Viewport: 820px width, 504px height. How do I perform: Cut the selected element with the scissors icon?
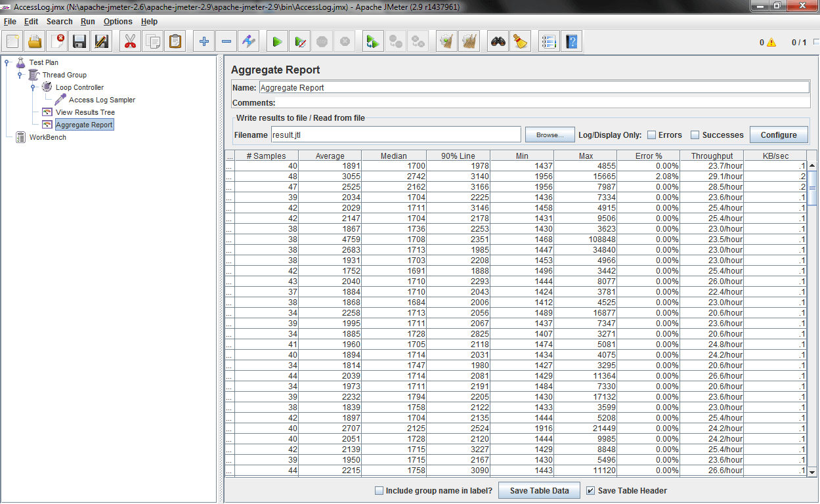130,41
